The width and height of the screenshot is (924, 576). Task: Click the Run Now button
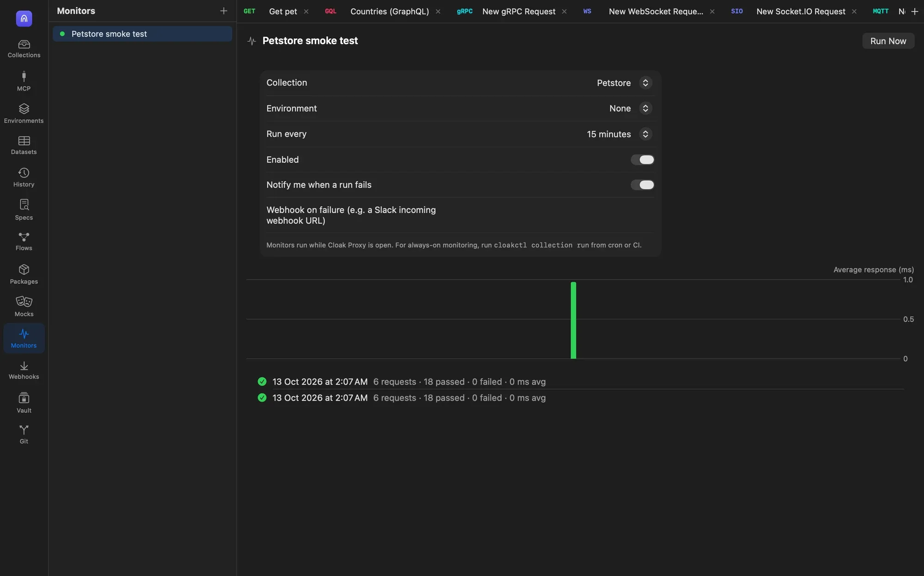[888, 41]
